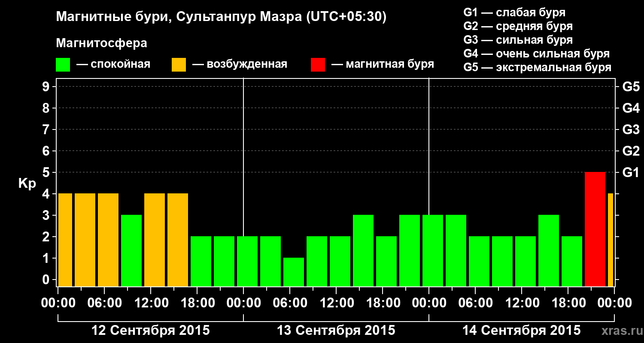Click the '7' value on Kp axis

click(47, 129)
